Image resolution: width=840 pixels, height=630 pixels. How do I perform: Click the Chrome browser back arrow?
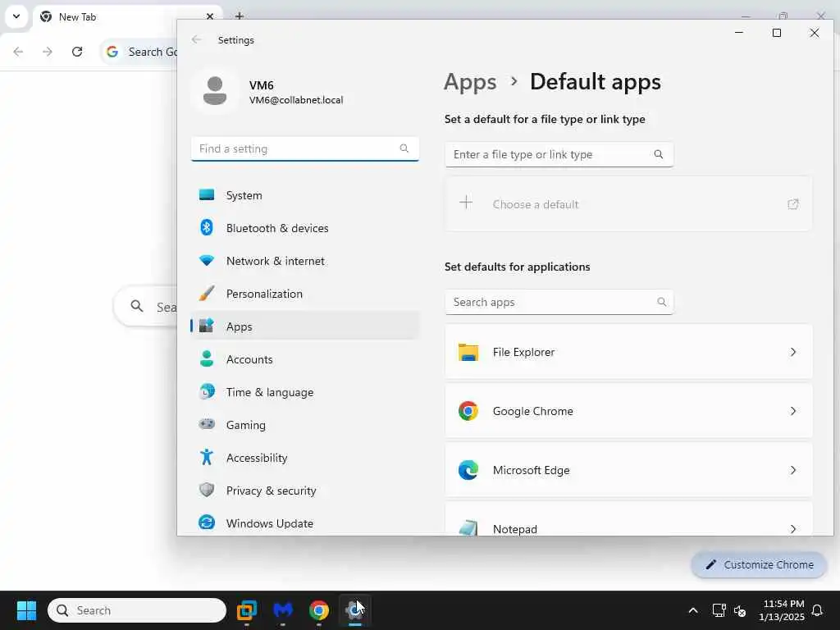click(18, 52)
